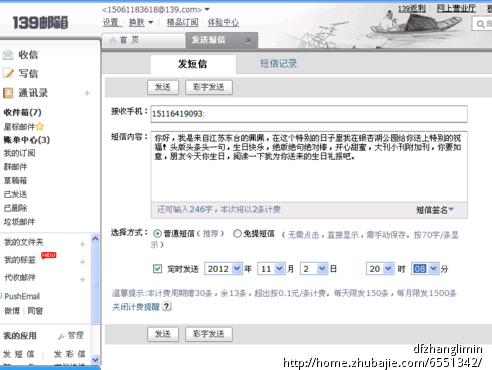The image size is (492, 370).
Task: Click 发彩信 under 我的应用
Action: point(70,354)
